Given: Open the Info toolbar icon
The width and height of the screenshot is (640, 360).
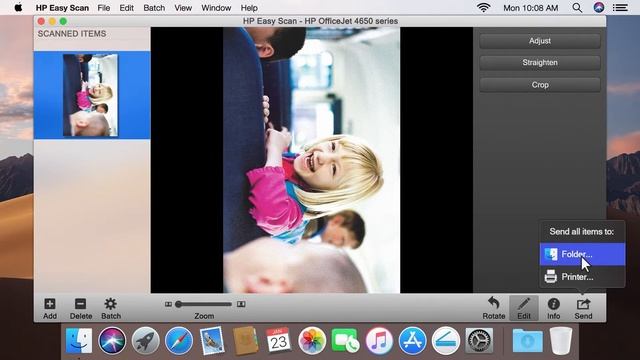Looking at the screenshot, I should pos(553,304).
